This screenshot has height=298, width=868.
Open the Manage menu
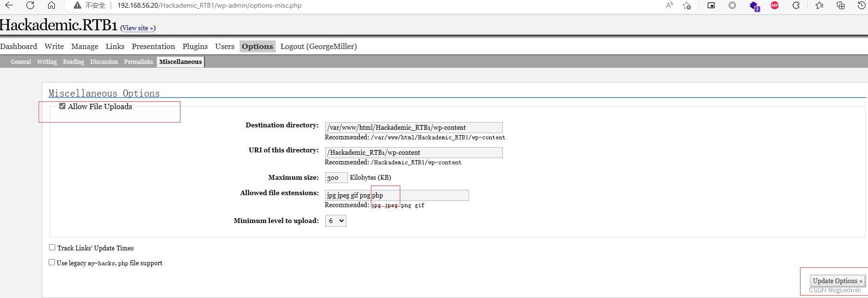(85, 46)
